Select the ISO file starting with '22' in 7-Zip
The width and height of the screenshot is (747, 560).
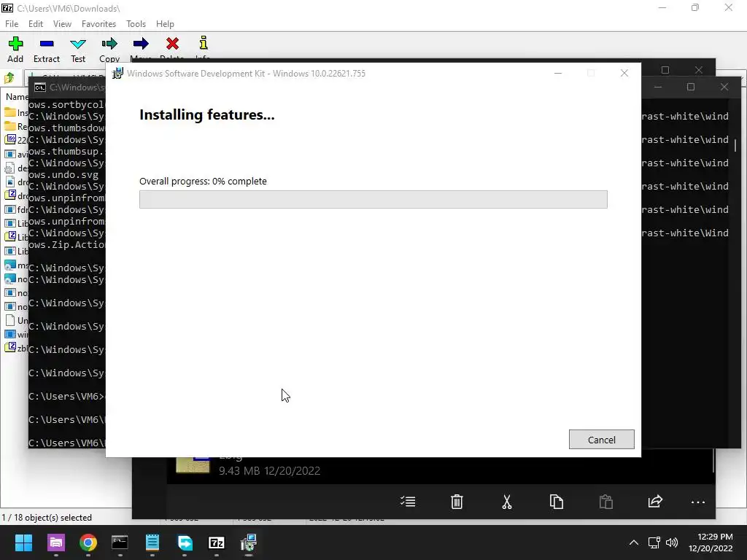pyautogui.click(x=16, y=140)
